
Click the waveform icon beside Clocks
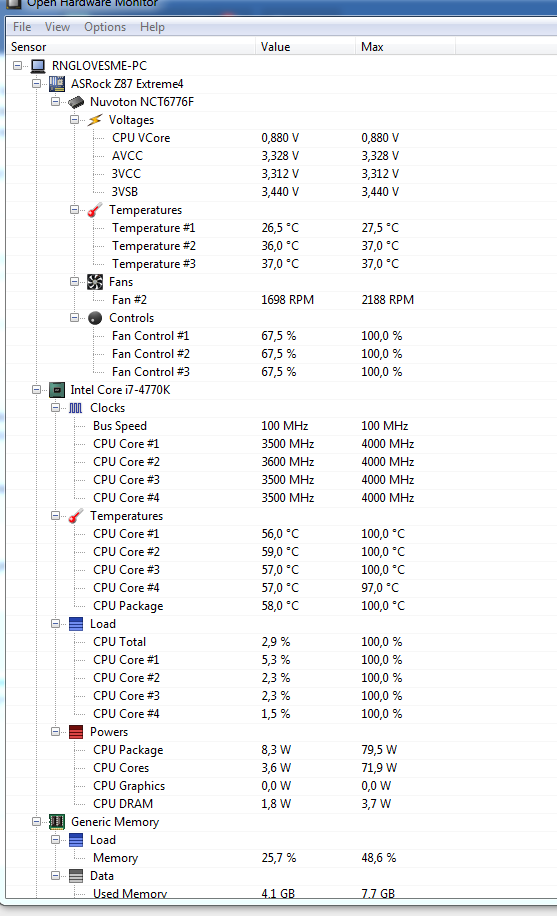click(76, 408)
